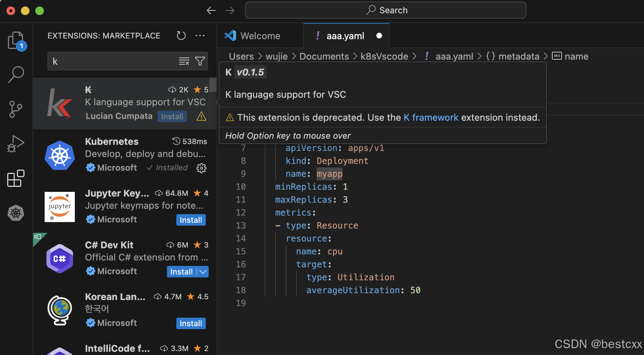Refresh the extensions marketplace list
This screenshot has width=644, height=355.
point(181,36)
